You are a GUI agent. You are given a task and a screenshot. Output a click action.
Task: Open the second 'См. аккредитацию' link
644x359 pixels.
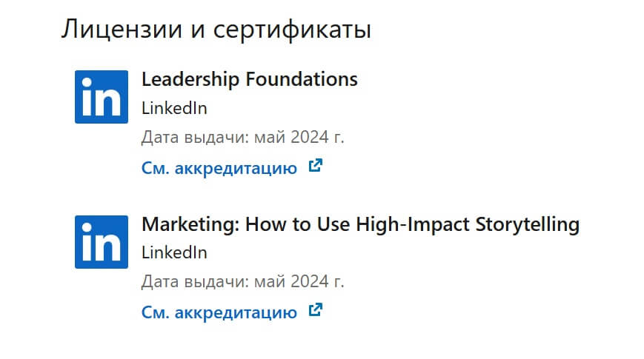219,312
